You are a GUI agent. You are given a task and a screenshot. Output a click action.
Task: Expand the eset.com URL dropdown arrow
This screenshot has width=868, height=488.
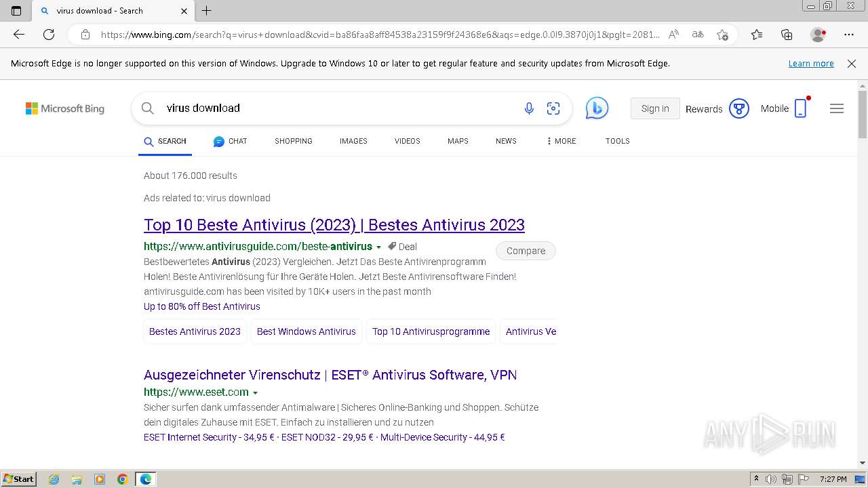coord(255,393)
